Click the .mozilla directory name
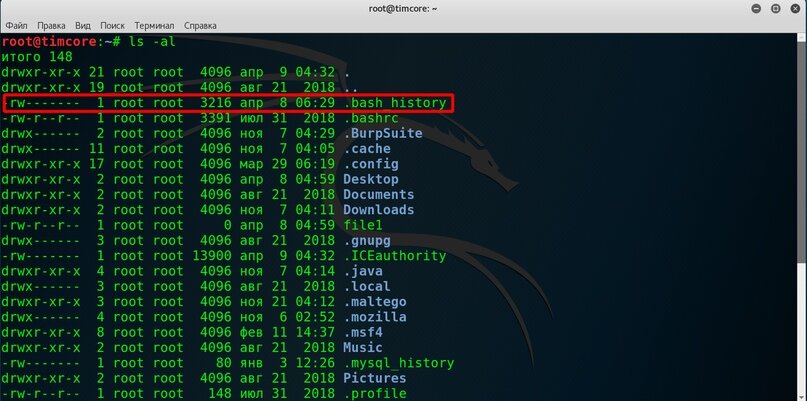This screenshot has height=401, width=807. (x=375, y=318)
